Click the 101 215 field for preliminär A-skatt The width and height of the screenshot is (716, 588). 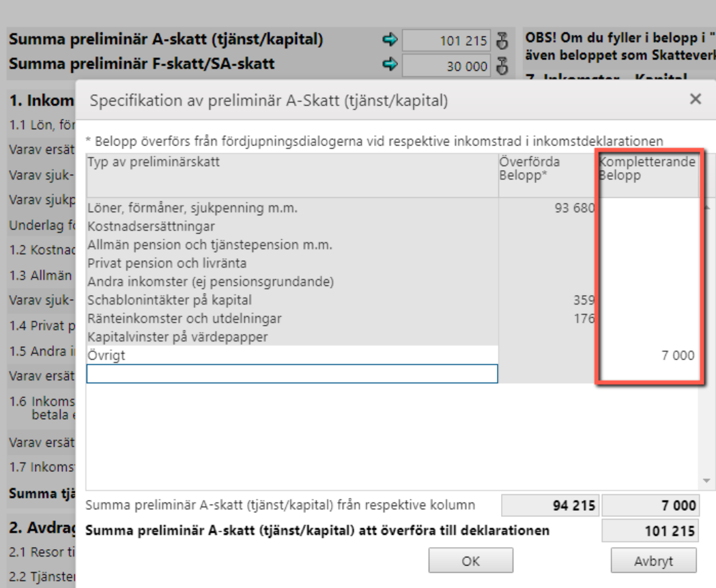tap(446, 41)
